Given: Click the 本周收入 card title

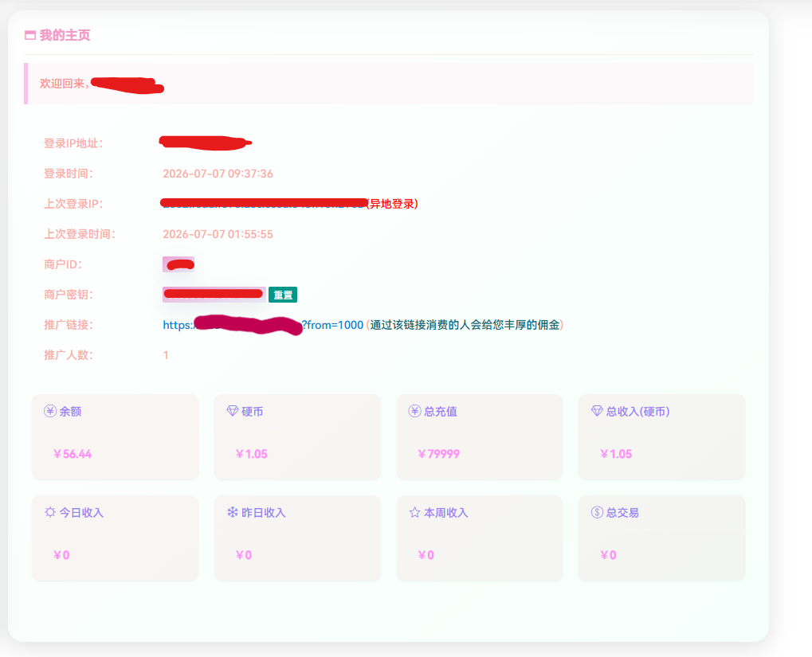Looking at the screenshot, I should point(446,513).
